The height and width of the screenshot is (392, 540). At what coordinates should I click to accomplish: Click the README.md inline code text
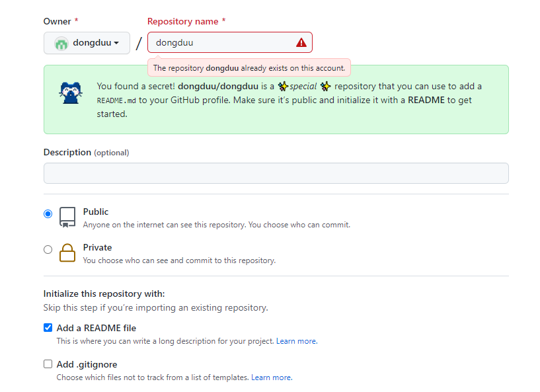pyautogui.click(x=116, y=100)
